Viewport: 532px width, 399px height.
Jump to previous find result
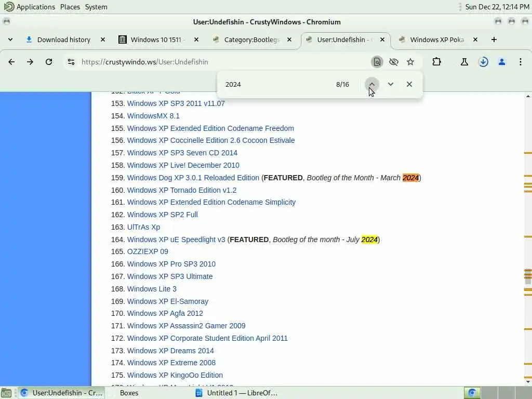(372, 84)
